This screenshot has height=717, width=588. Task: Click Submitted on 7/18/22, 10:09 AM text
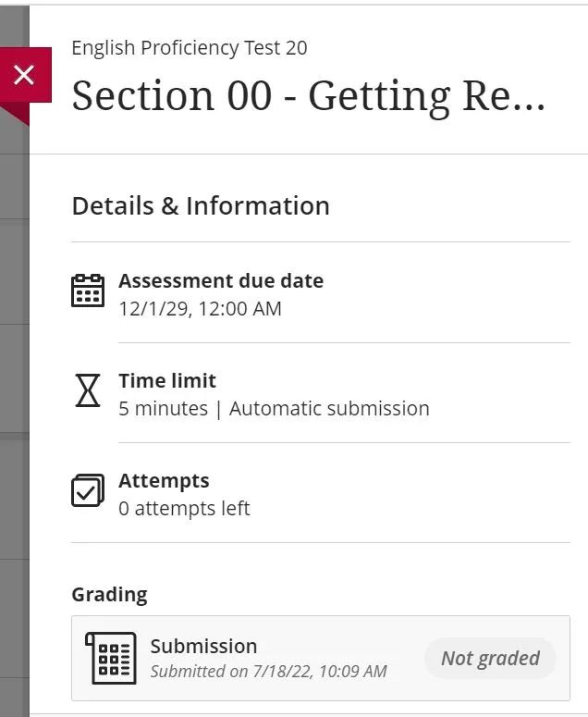[x=268, y=671]
